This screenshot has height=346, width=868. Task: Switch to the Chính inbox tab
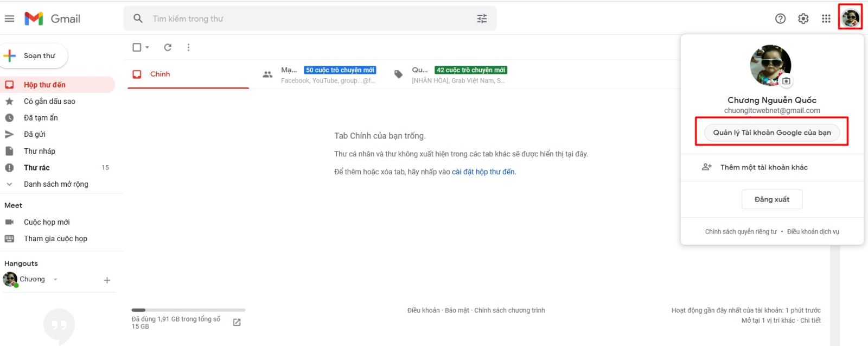(x=160, y=74)
